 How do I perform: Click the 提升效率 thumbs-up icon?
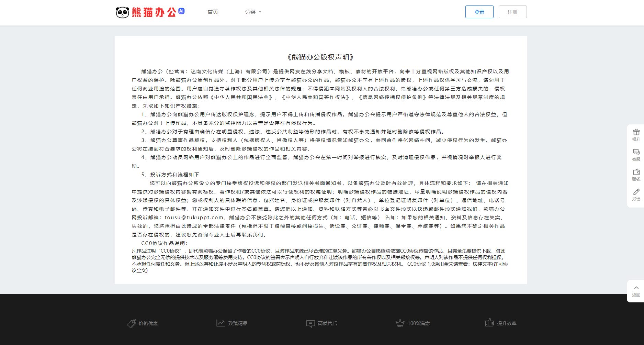(489, 323)
